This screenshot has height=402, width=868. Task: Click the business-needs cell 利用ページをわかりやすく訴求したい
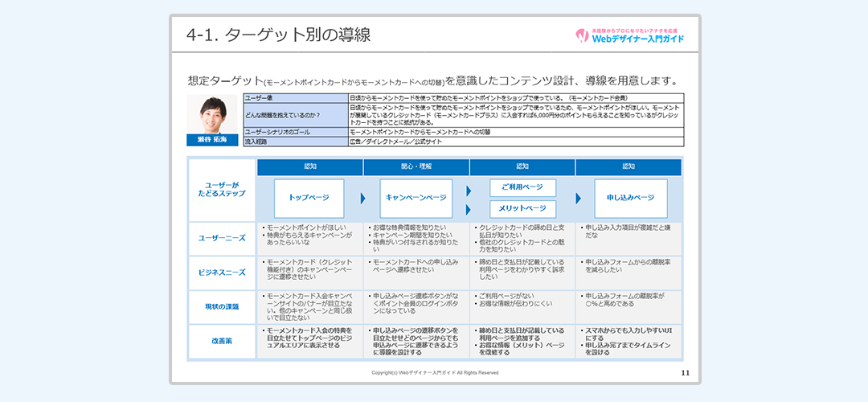coord(522,273)
